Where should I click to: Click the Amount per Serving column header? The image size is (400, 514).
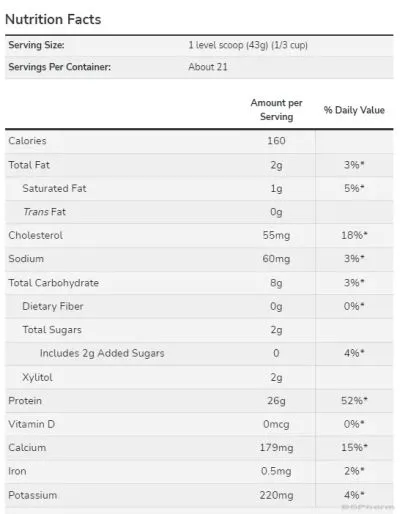coord(276,110)
